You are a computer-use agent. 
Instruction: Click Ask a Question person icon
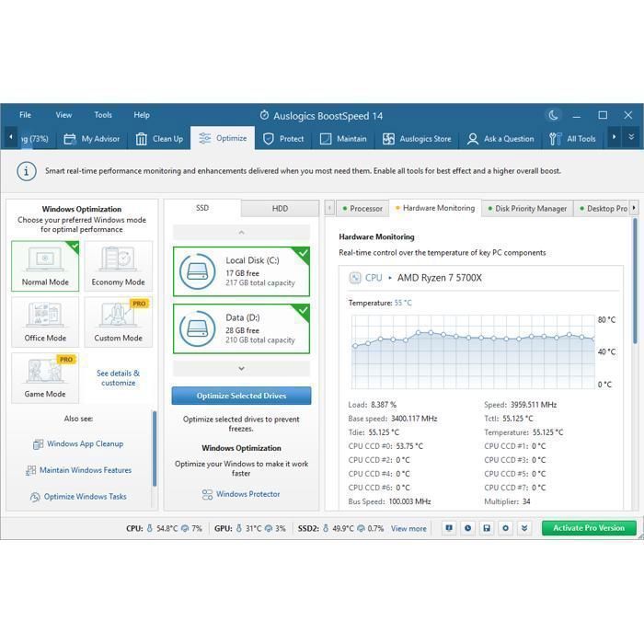473,139
